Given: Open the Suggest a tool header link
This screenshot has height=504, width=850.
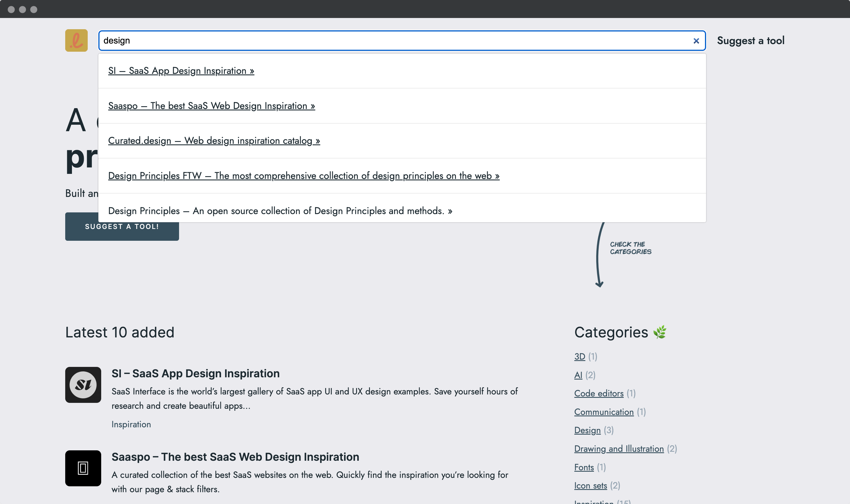Looking at the screenshot, I should [750, 41].
